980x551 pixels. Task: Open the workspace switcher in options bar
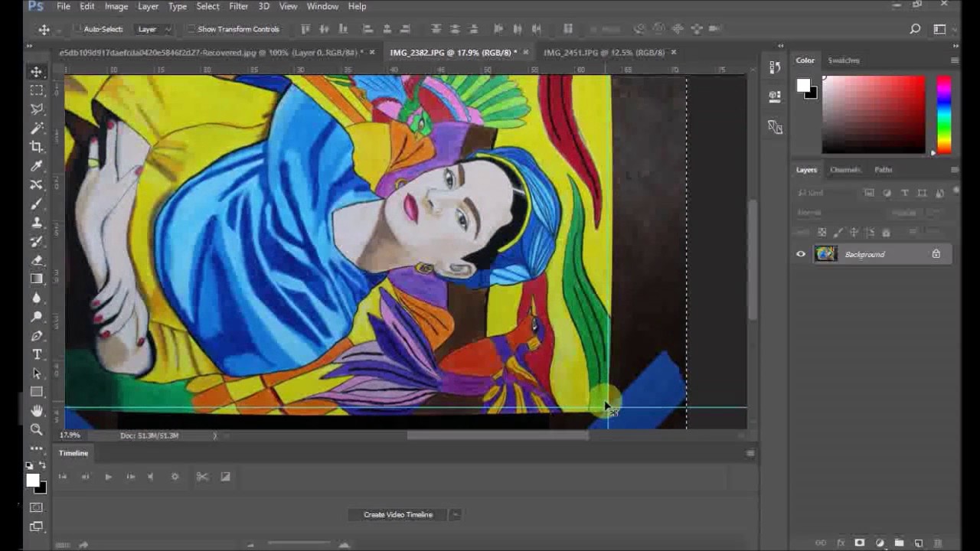coord(940,29)
